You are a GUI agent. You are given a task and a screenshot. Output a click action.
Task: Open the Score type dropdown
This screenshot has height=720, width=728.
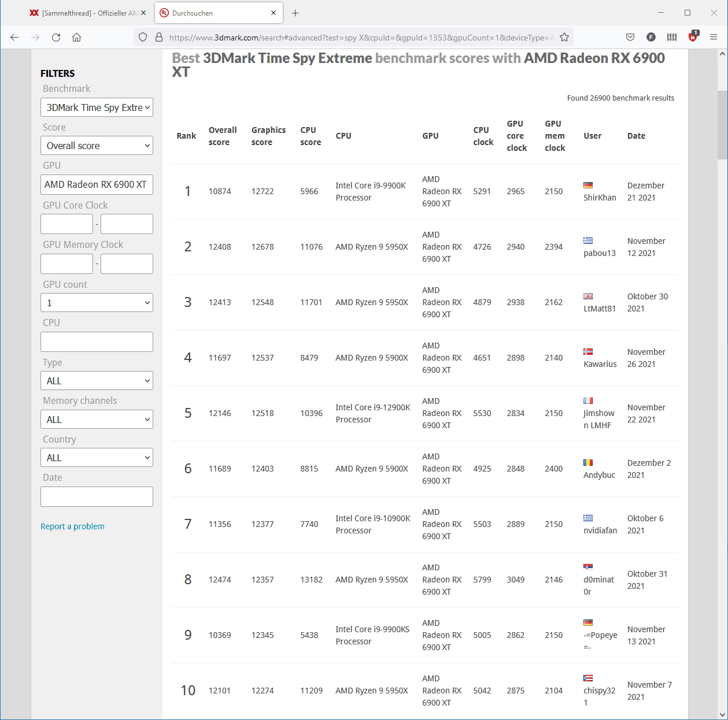pos(97,146)
